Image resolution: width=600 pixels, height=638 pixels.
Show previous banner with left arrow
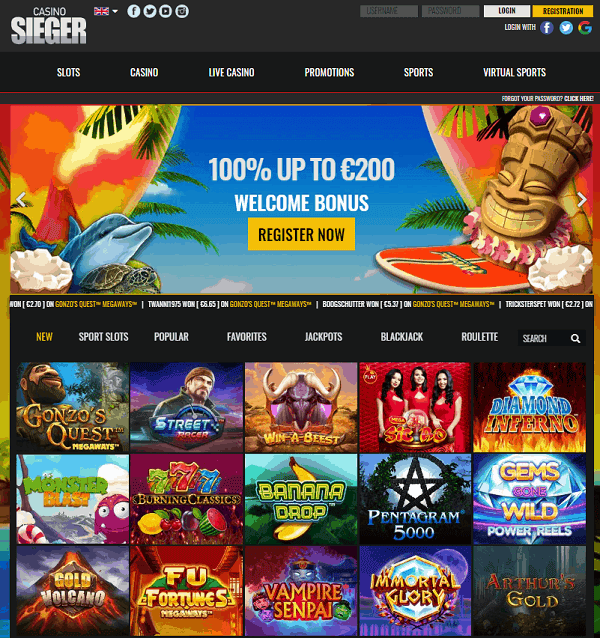pos(21,199)
